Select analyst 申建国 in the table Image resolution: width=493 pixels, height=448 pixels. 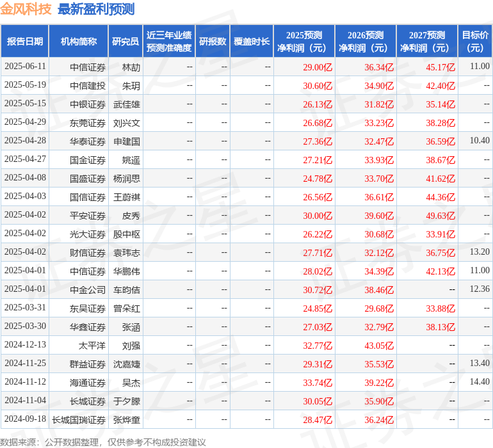127,141
